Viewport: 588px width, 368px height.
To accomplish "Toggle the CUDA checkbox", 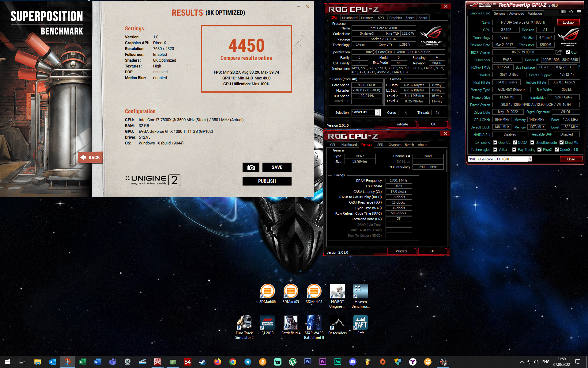I will click(x=515, y=143).
